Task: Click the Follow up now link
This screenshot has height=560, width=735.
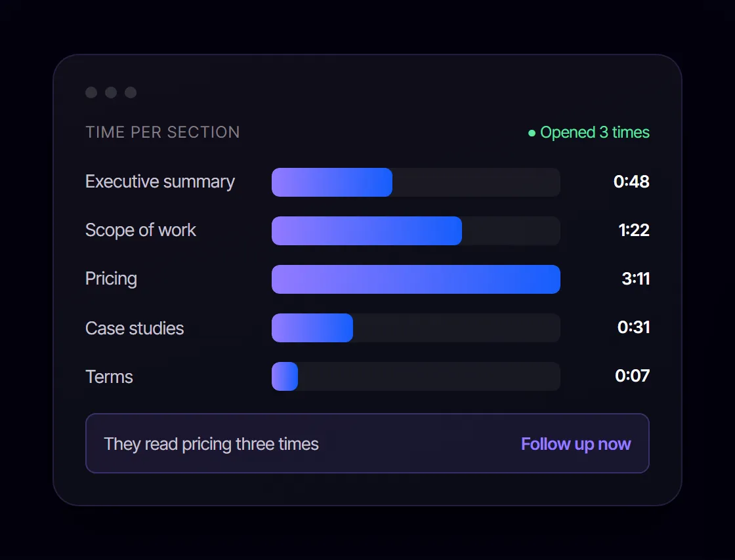Action: 576,444
